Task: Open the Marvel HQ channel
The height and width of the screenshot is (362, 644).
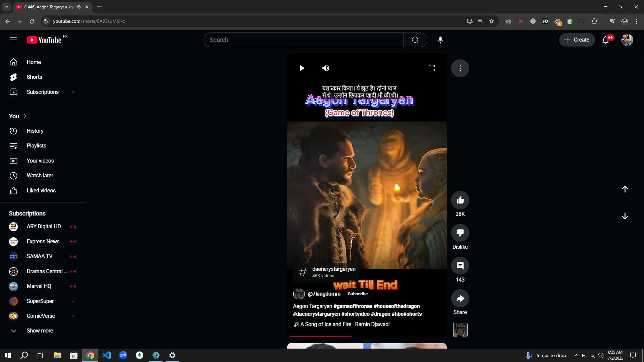Action: click(x=43, y=286)
